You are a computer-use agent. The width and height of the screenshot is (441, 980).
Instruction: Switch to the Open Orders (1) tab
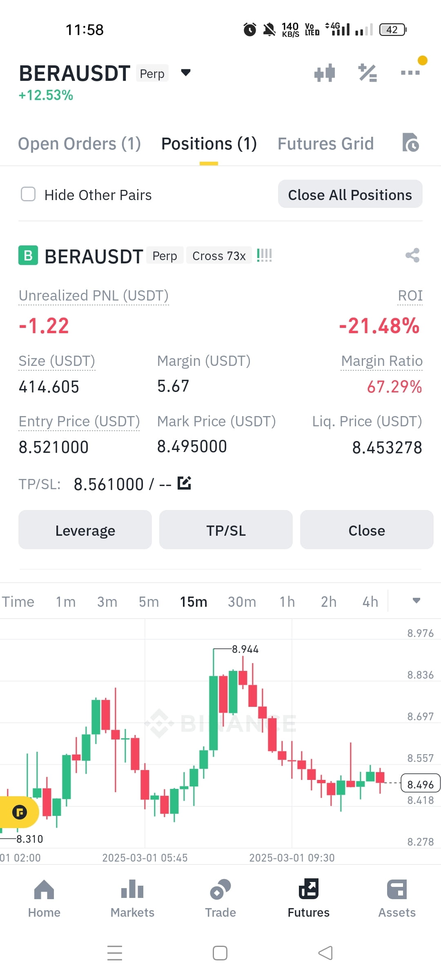80,144
